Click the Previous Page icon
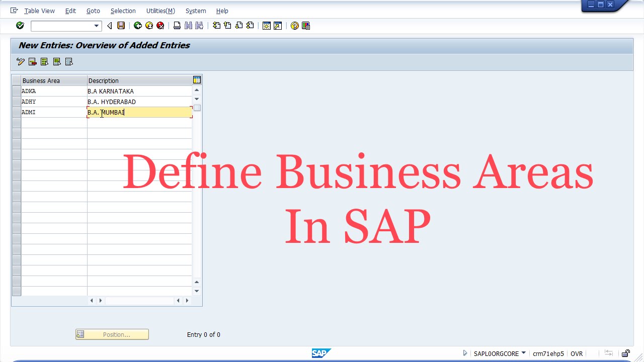The height and width of the screenshot is (362, 644). [x=227, y=26]
